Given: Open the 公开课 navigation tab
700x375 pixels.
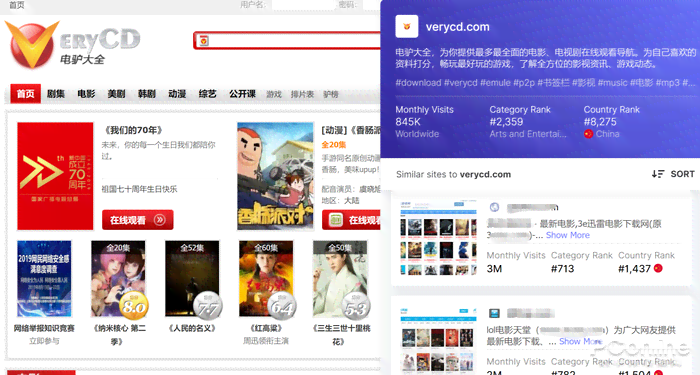Looking at the screenshot, I should pyautogui.click(x=242, y=94).
